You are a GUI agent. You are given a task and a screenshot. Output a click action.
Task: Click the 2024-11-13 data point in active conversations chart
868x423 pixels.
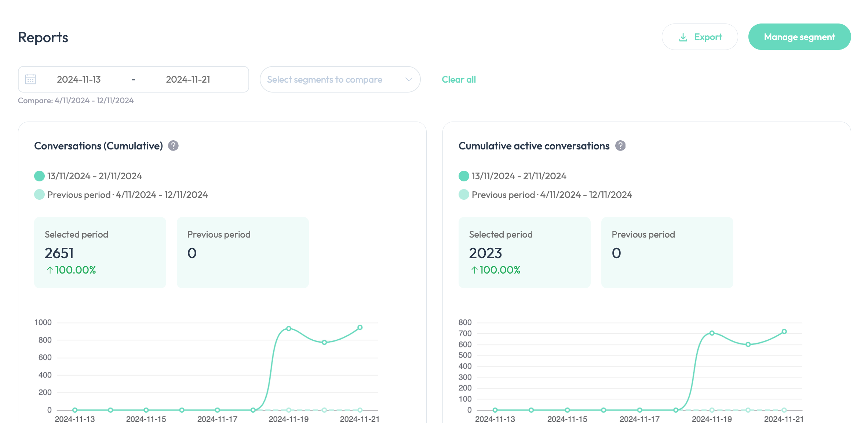click(495, 410)
